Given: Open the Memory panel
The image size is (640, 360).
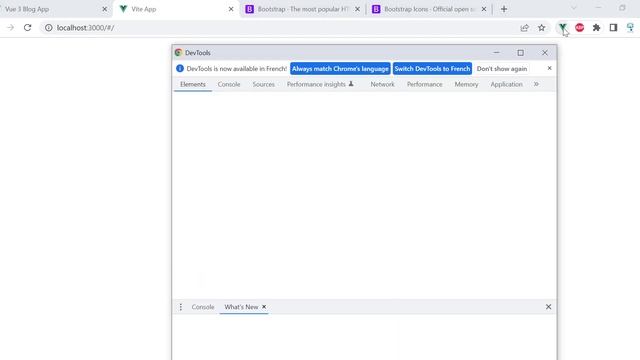Looking at the screenshot, I should (466, 84).
